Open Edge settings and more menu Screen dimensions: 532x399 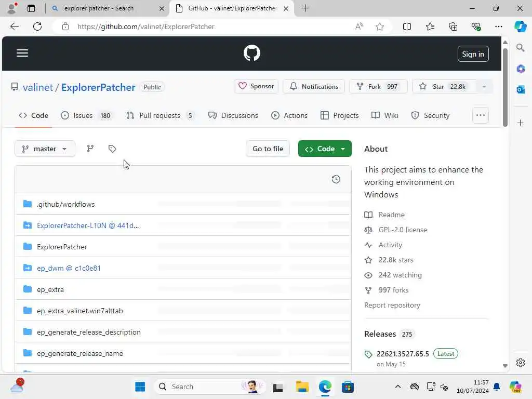498,26
